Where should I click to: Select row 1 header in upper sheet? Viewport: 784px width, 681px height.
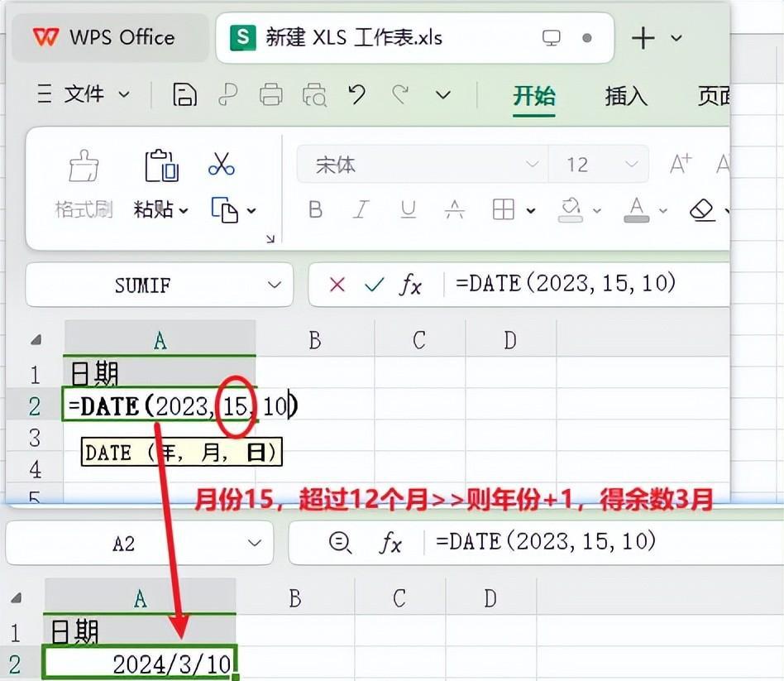35,375
